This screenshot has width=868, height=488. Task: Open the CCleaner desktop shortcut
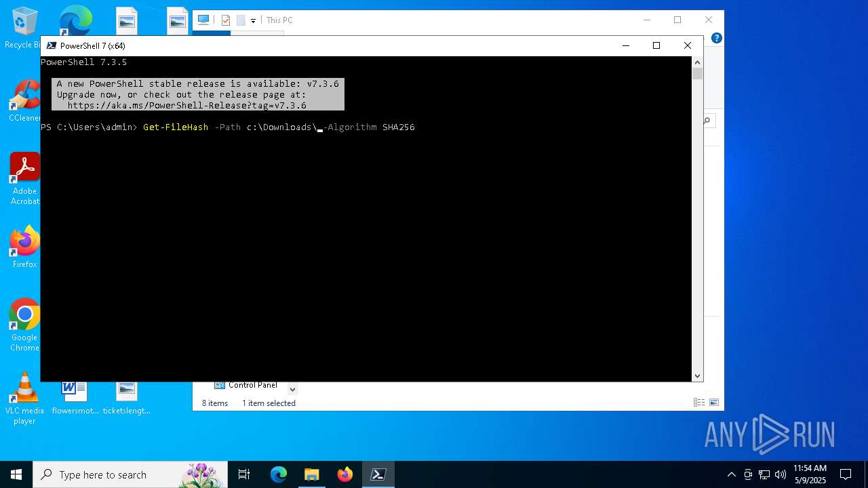tap(24, 101)
